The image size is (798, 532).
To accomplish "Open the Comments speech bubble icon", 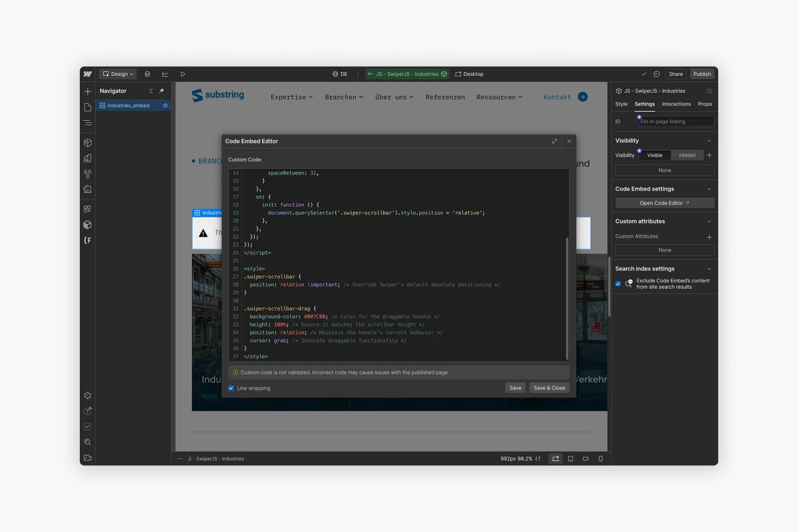I will click(x=657, y=74).
